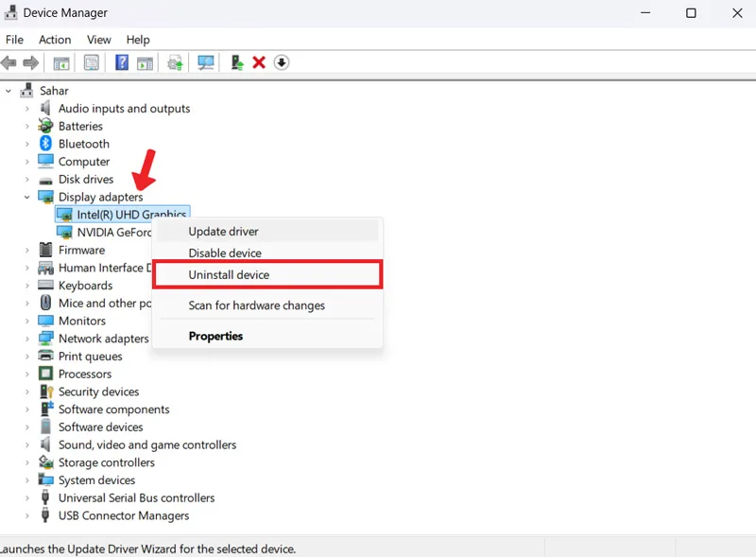
Task: Choose Scan for hardware changes in context menu
Action: click(x=267, y=305)
